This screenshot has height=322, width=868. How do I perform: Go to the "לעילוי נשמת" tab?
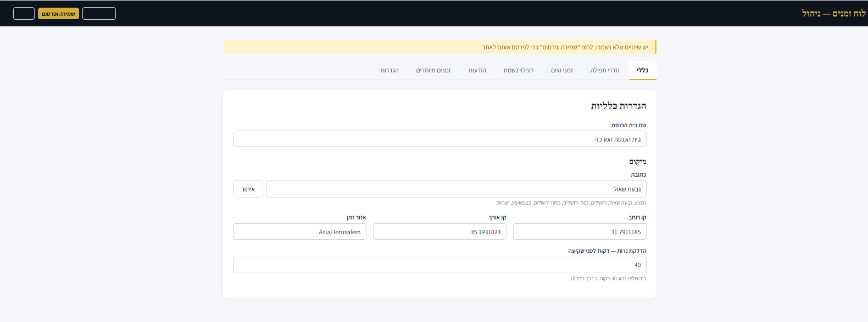(x=518, y=70)
